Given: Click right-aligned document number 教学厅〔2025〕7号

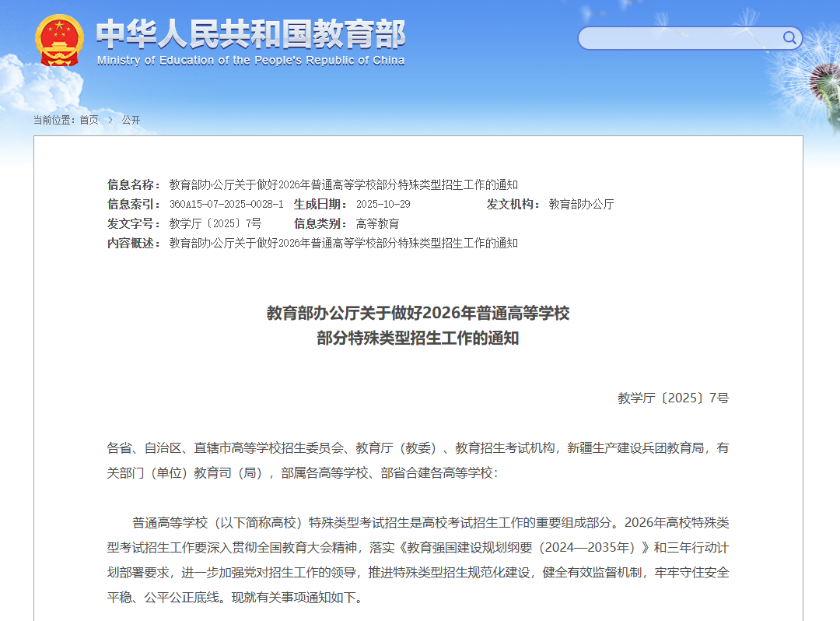Looking at the screenshot, I should 673,398.
